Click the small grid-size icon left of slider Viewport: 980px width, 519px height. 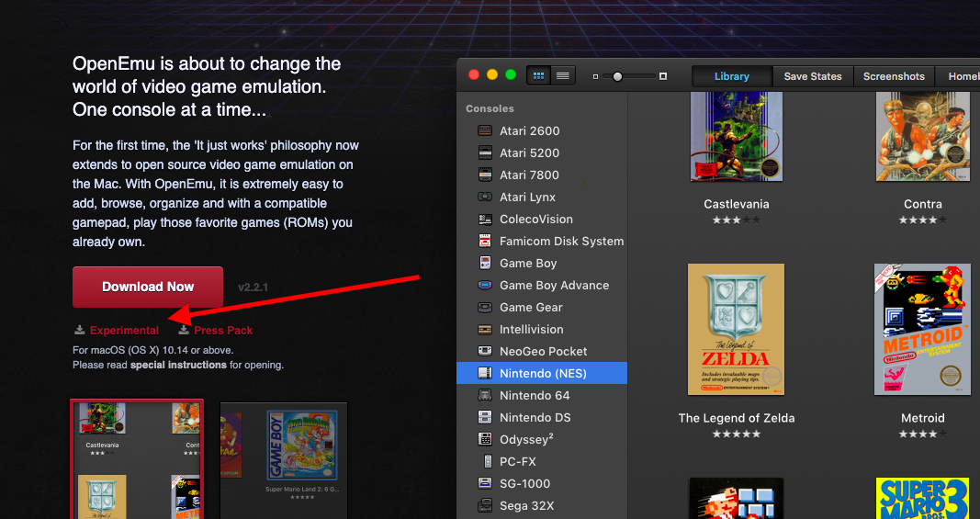point(596,76)
